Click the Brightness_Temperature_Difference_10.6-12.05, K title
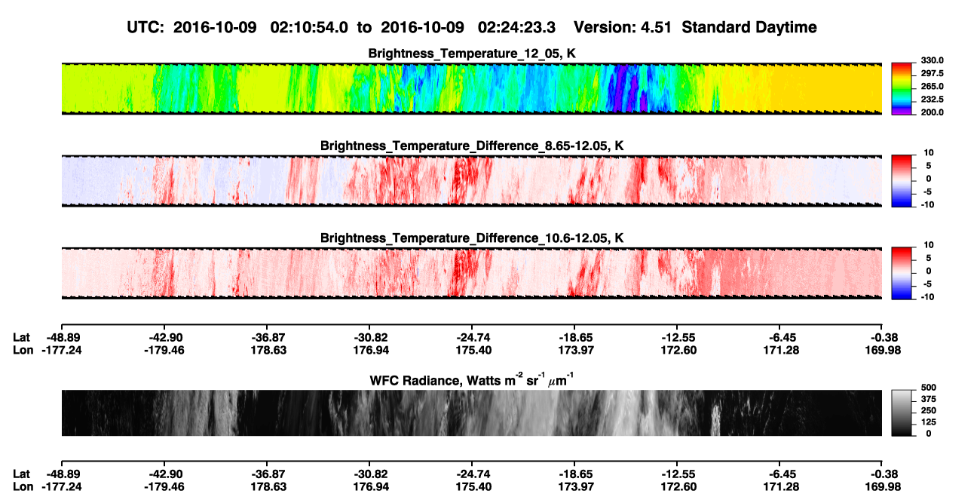This screenshot has height=503, width=980. click(x=472, y=238)
